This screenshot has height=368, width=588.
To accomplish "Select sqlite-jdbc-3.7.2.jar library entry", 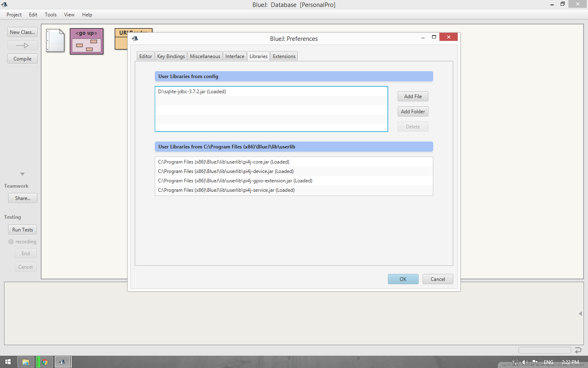I will 271,92.
